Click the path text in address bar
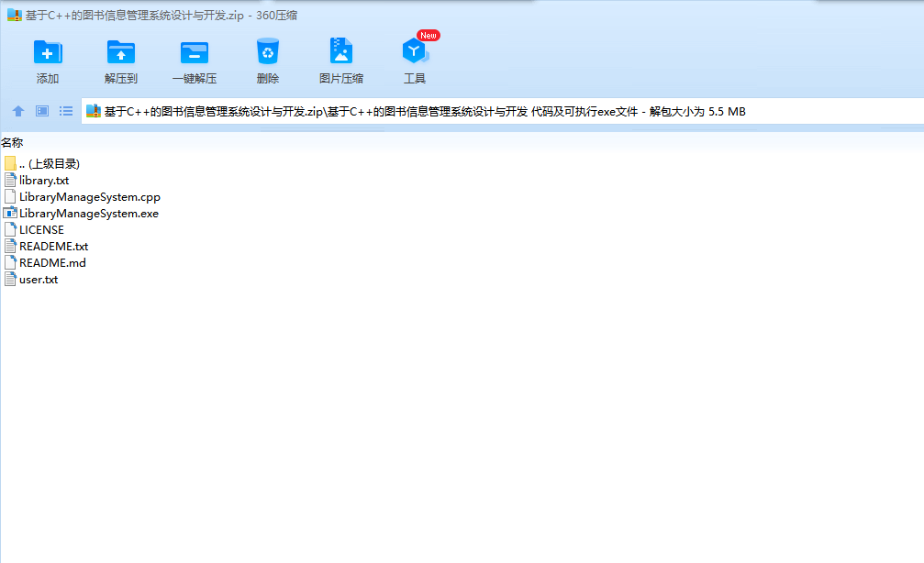The height and width of the screenshot is (563, 924). tap(425, 111)
